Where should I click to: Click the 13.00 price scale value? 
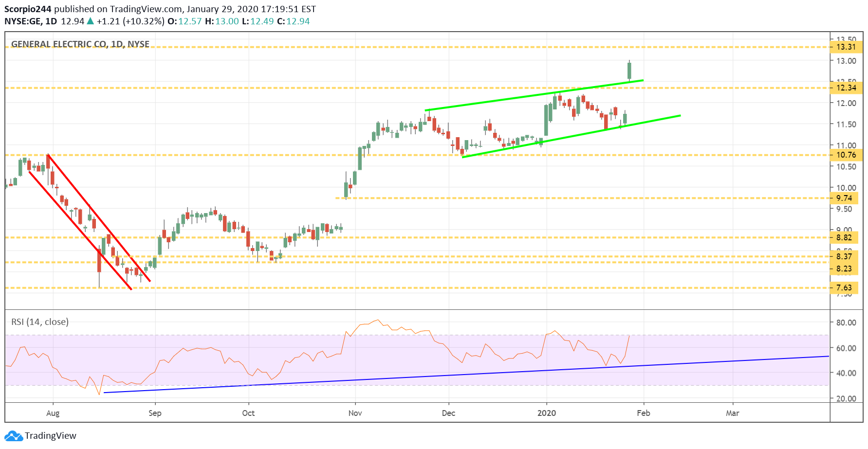tap(846, 61)
